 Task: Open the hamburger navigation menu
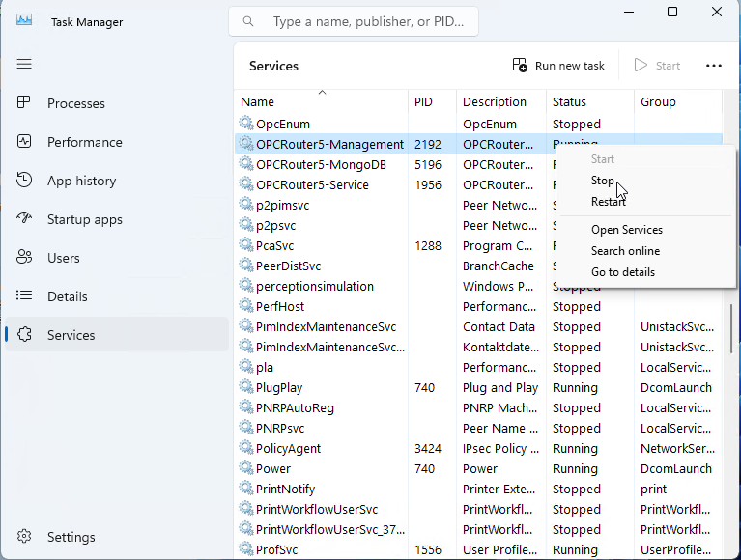[x=24, y=64]
